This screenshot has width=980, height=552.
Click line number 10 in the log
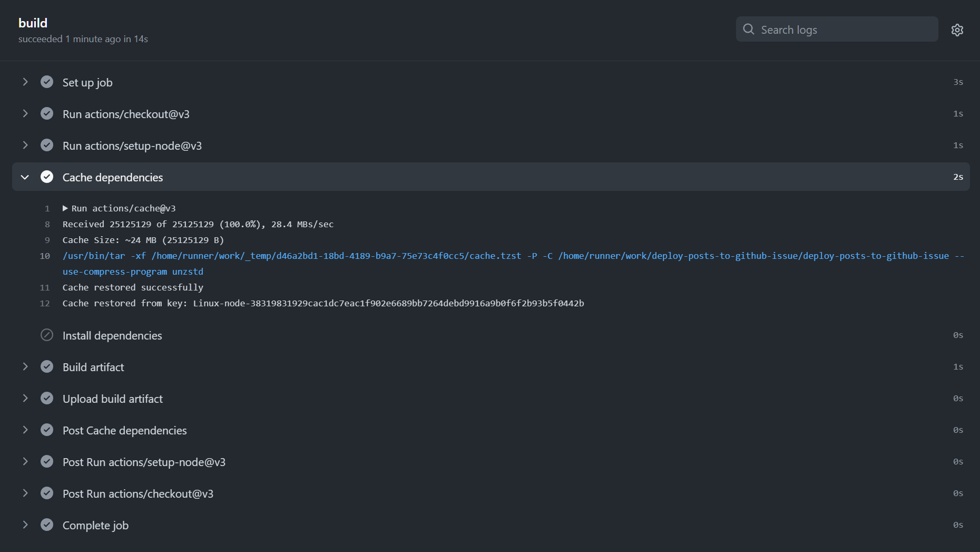click(x=45, y=256)
